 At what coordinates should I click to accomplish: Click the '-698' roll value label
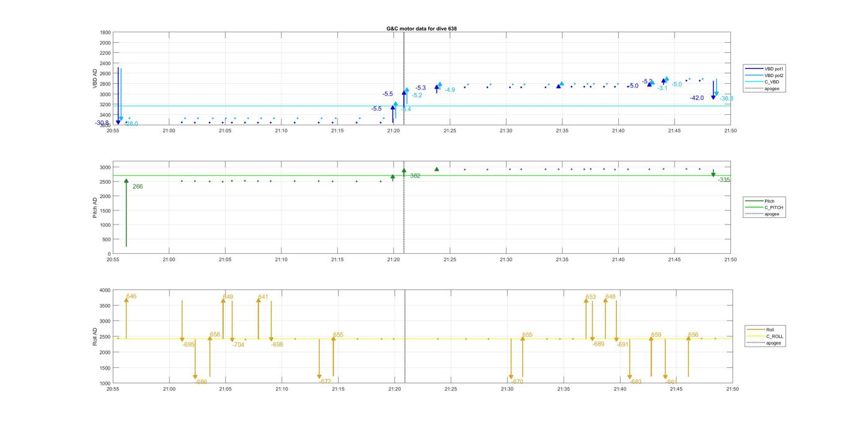[x=277, y=344]
